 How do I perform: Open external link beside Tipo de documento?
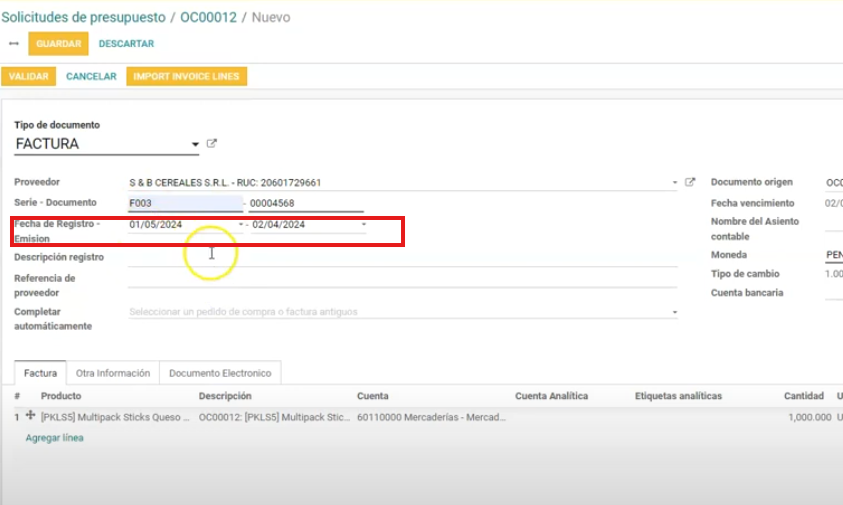(x=211, y=144)
